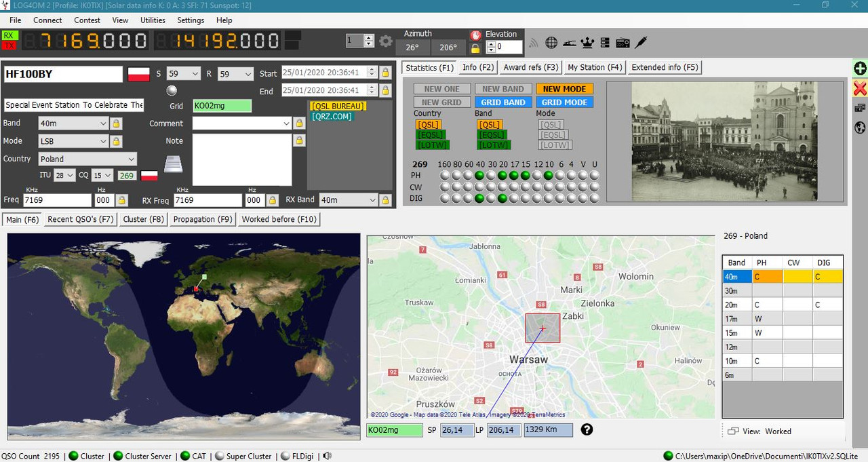Click the globe icon in the right sidebar
Viewport: 868px width, 462px height.
tap(860, 128)
